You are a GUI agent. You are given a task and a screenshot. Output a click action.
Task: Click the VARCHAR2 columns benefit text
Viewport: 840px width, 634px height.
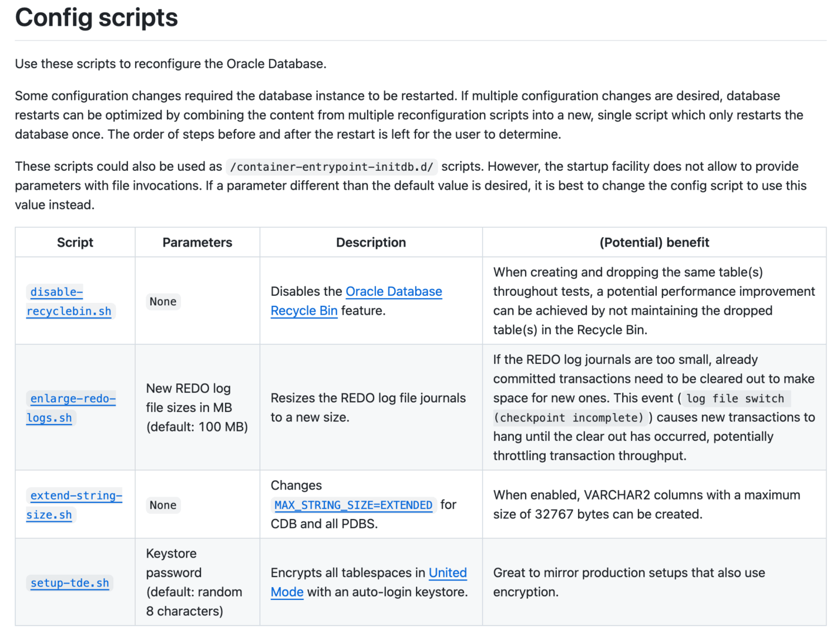click(x=646, y=505)
